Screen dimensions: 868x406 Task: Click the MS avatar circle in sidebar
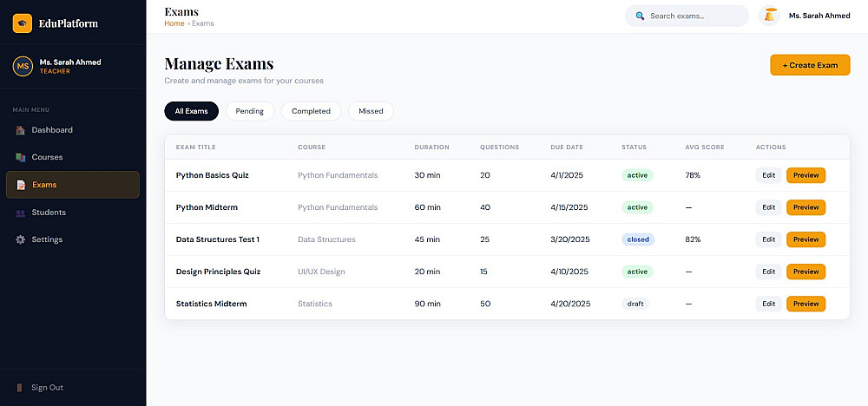(23, 67)
